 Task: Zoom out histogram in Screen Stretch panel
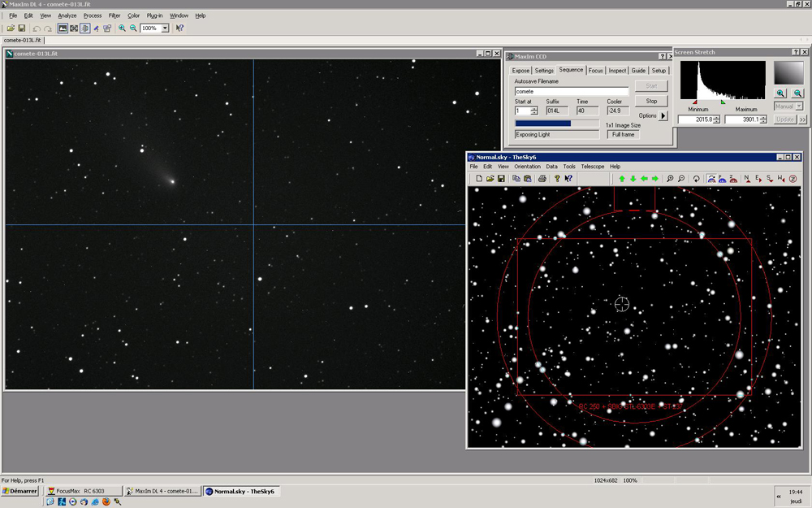coord(797,93)
